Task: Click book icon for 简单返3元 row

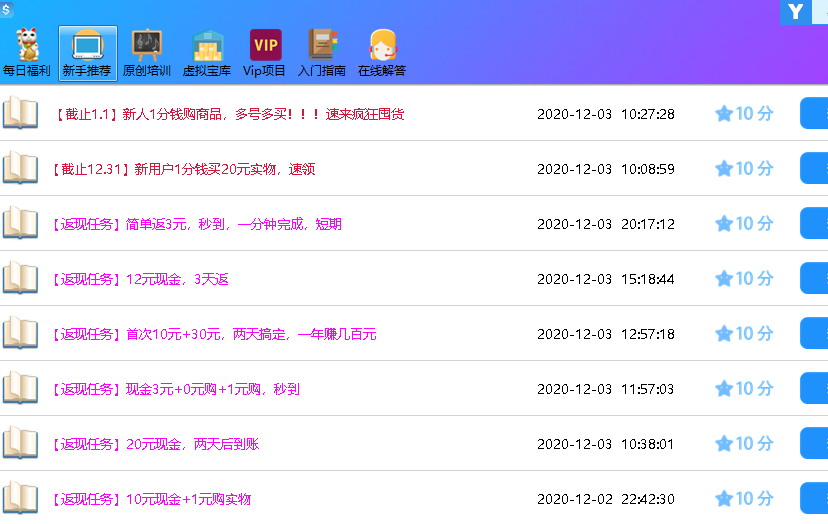Action: (20, 222)
